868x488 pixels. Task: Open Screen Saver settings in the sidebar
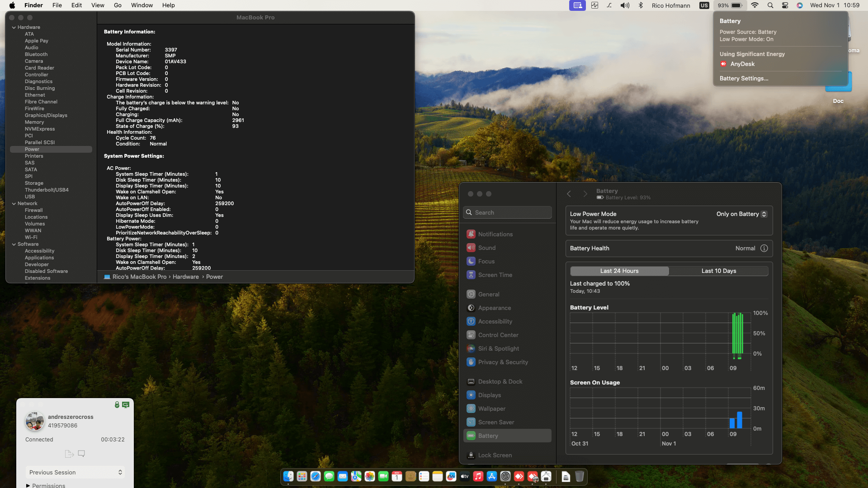(x=507, y=422)
